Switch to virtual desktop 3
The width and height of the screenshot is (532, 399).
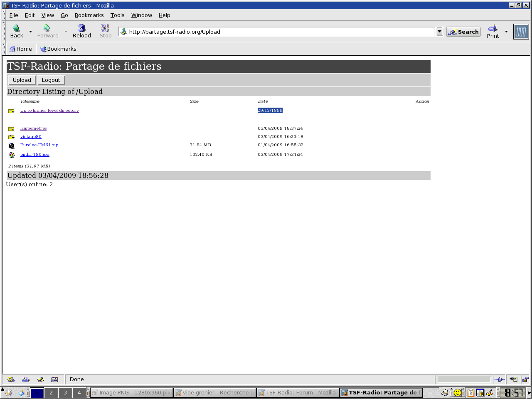(x=65, y=392)
